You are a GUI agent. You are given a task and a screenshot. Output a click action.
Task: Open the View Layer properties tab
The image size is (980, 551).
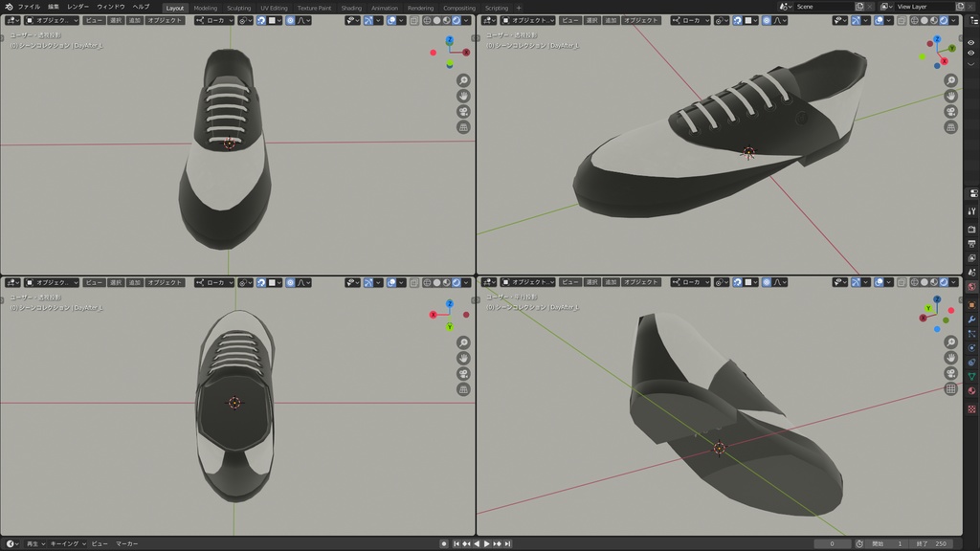[972, 258]
